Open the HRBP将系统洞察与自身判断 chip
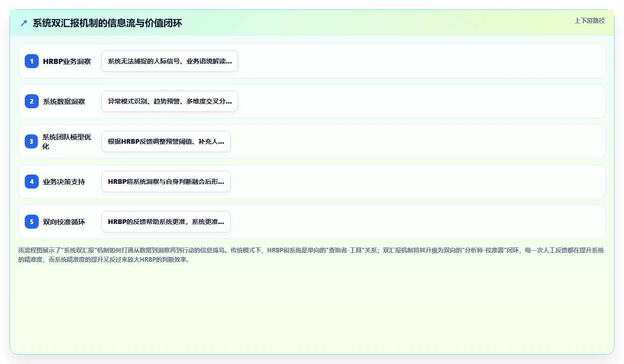624x364 pixels. coord(166,182)
